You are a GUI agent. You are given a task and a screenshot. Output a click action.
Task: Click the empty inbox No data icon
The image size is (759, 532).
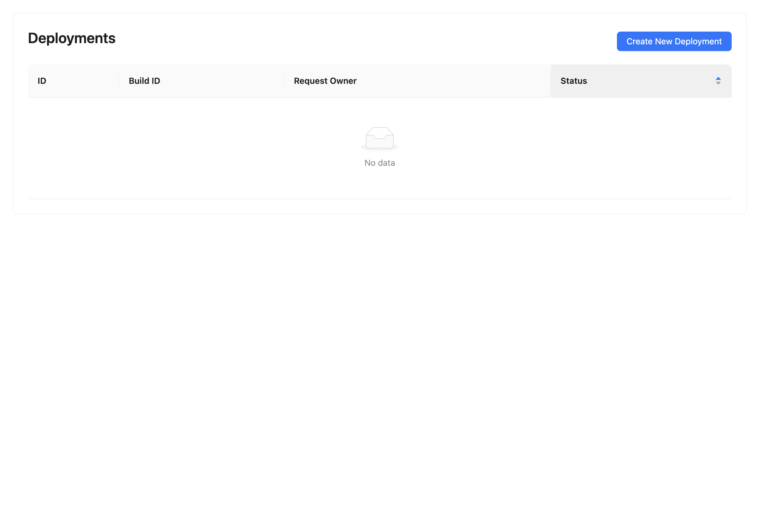(x=379, y=138)
